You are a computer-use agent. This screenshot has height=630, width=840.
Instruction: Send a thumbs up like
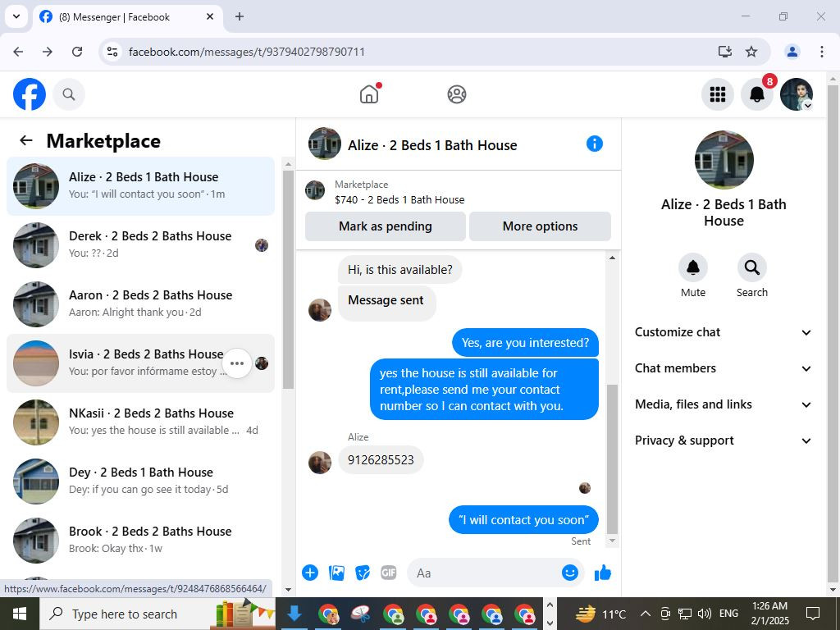[603, 573]
